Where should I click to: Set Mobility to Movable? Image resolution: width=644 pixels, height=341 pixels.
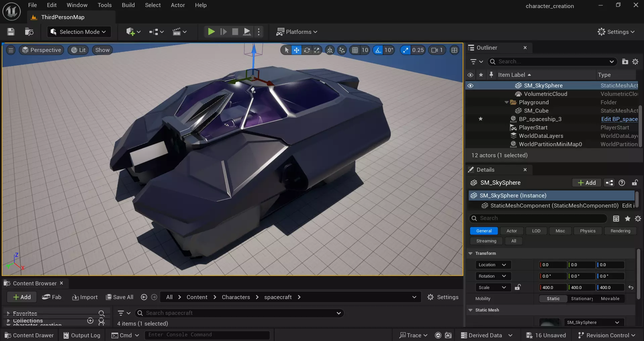click(610, 299)
